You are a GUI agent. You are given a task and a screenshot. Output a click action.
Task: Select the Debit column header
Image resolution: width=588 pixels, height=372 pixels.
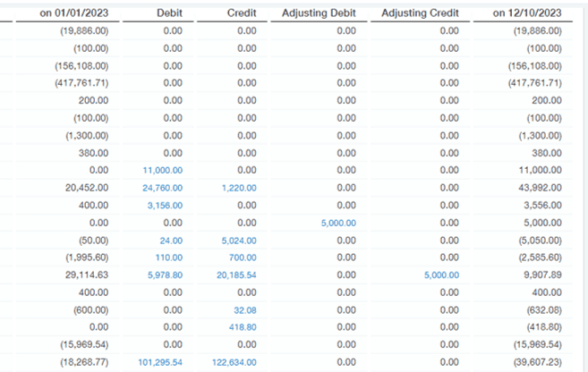[x=169, y=13]
